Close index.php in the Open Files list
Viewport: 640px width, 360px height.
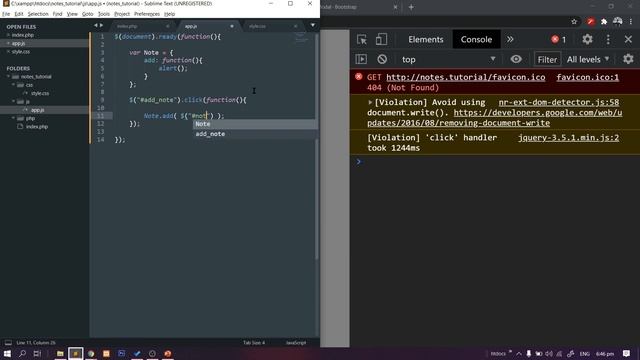[x=8, y=35]
